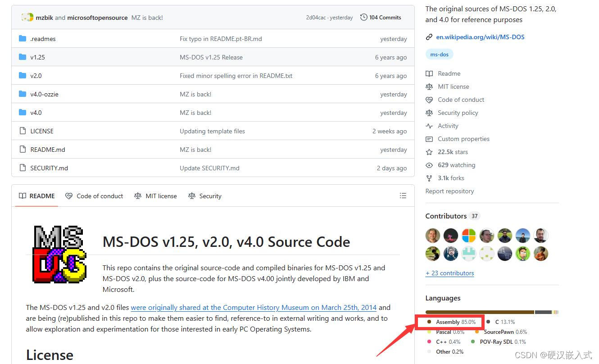Click the fork icon beside 3.1k forks
Image resolution: width=599 pixels, height=364 pixels.
pyautogui.click(x=429, y=178)
